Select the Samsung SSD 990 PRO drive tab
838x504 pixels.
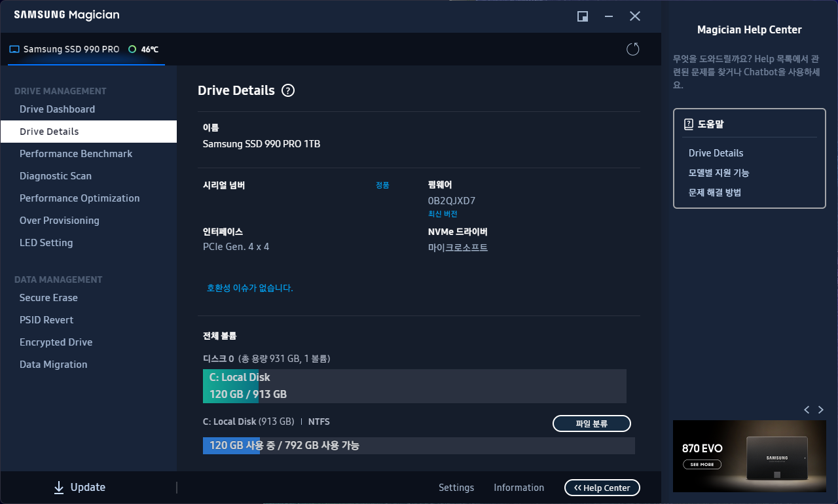71,48
